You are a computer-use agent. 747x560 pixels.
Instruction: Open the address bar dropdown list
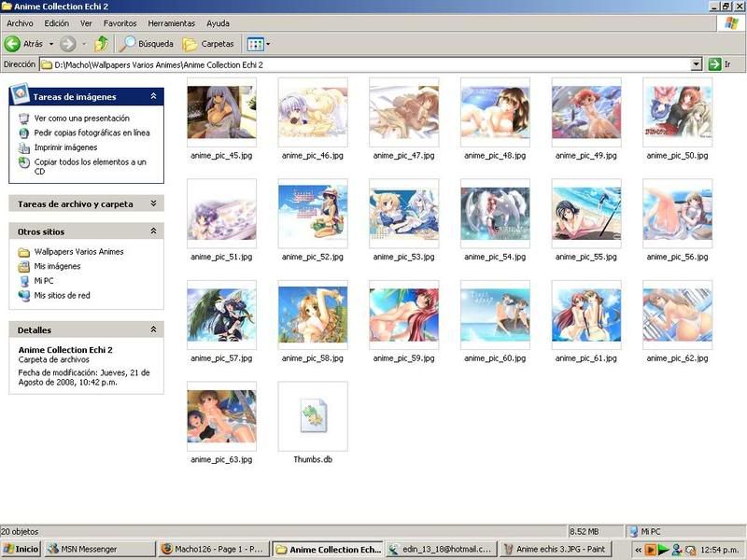pos(696,64)
